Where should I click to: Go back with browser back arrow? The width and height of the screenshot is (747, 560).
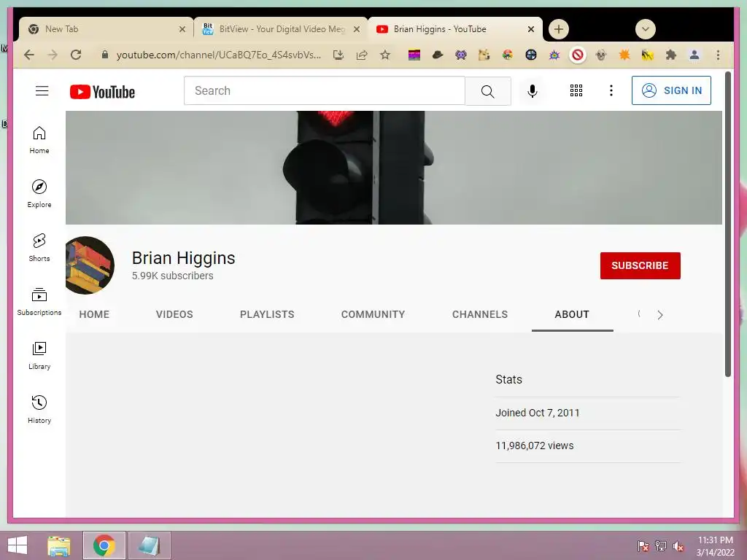[x=29, y=55]
